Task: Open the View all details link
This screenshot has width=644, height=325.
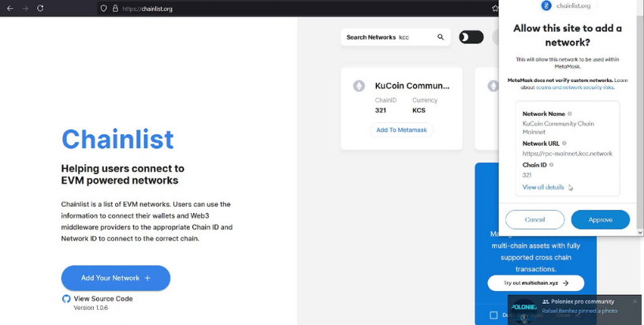Action: pos(543,187)
